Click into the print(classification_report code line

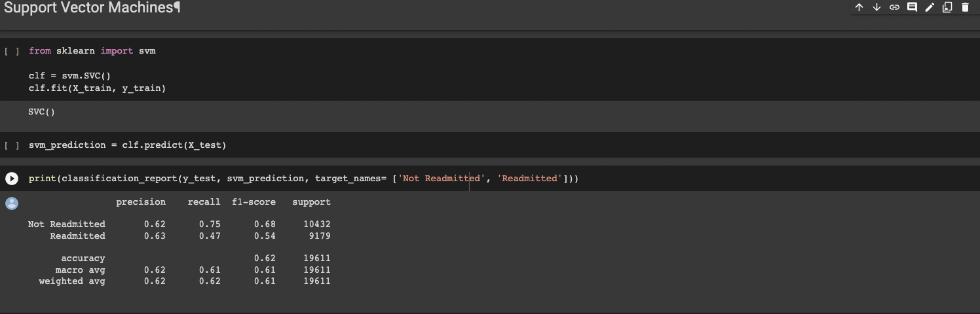pos(303,179)
